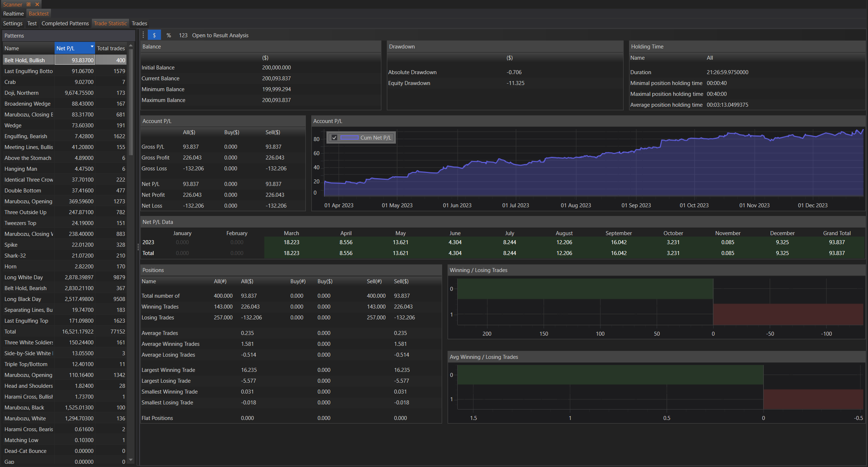This screenshot has height=467, width=868.
Task: Switch display to dollar values
Action: (x=154, y=35)
